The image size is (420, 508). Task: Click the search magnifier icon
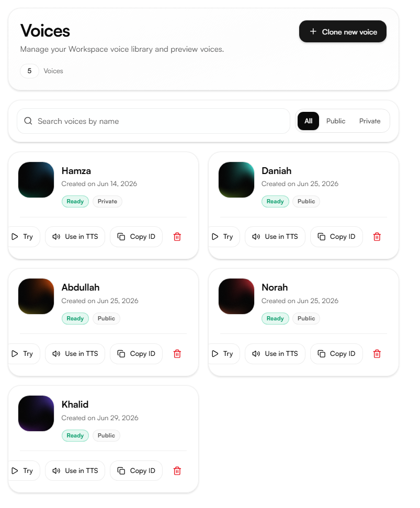28,121
